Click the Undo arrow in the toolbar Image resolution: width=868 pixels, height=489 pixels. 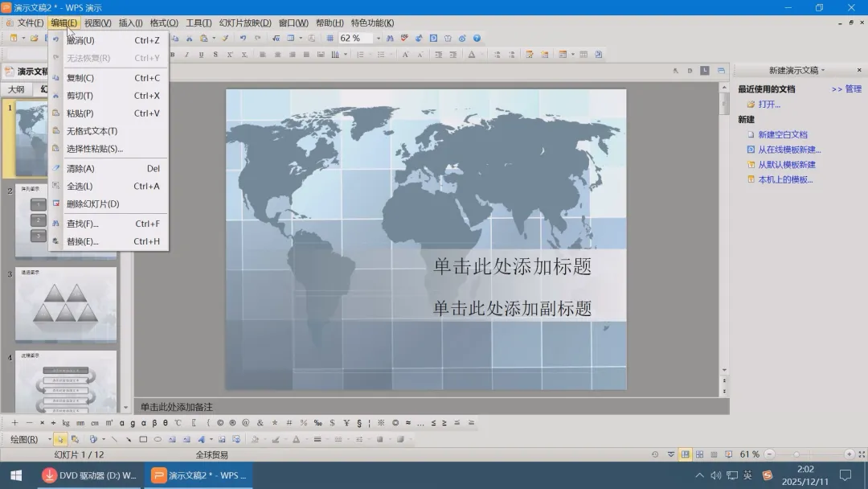tap(243, 39)
